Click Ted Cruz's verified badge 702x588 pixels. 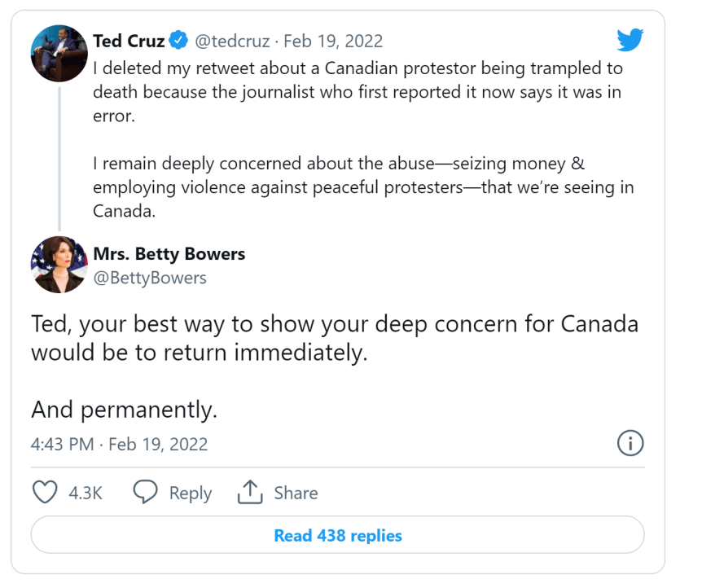[x=178, y=40]
